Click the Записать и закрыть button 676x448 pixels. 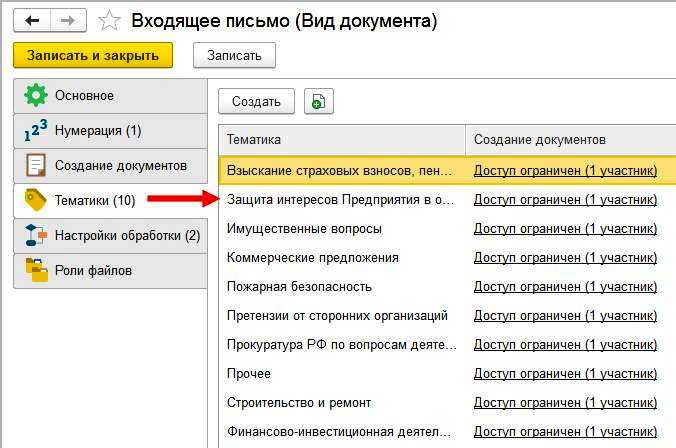pos(93,55)
